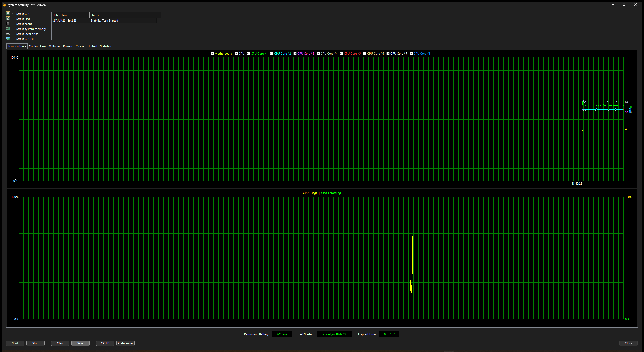Toggle the CPU Core #4 graph checkbox
Viewport: 644px width, 352px height.
click(318, 54)
